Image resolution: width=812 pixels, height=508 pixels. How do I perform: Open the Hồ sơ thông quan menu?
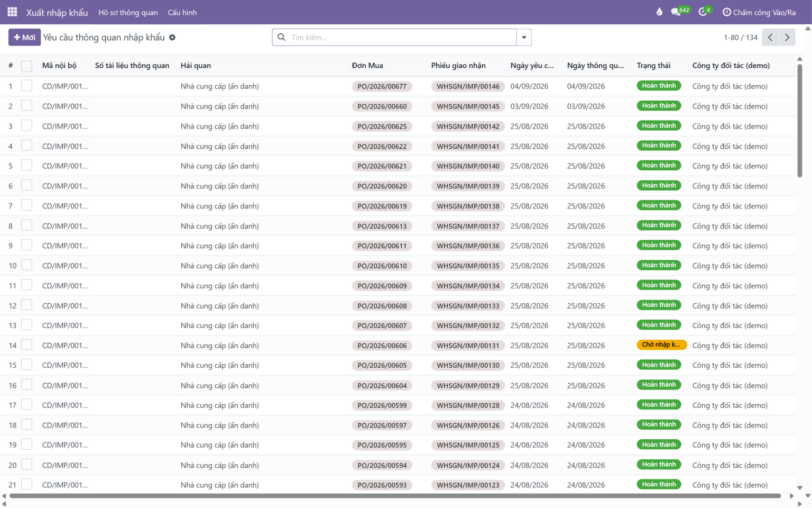point(128,12)
